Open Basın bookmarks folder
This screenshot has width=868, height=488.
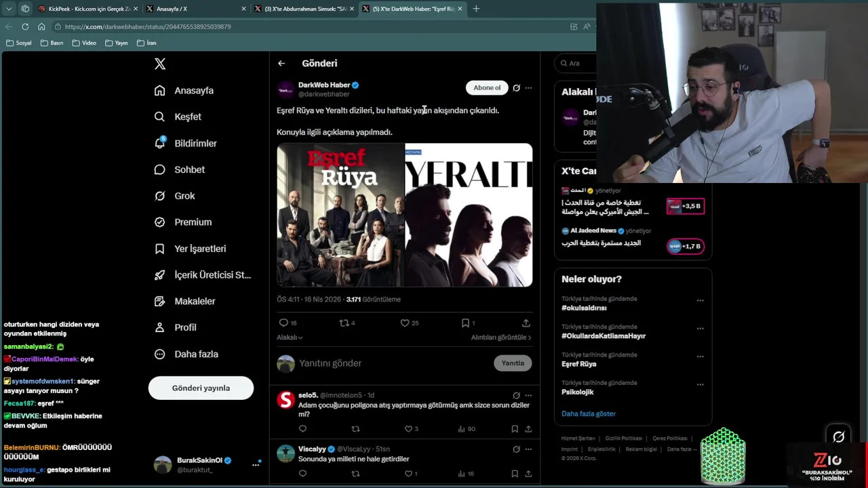52,43
